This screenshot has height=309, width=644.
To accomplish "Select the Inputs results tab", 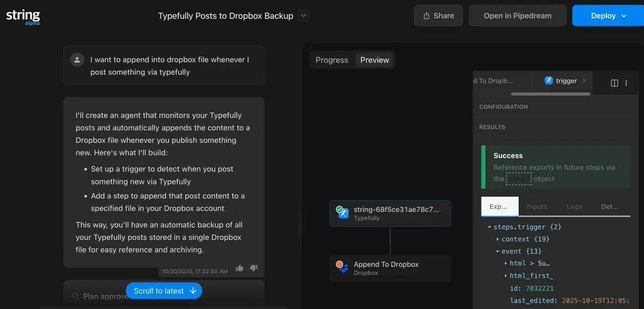I will click(x=537, y=206).
